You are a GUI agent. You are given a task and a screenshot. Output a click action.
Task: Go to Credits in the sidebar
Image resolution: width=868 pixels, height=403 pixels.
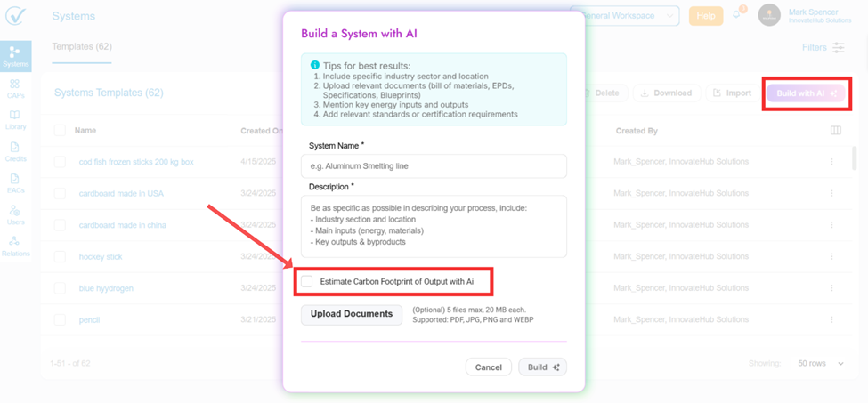[x=15, y=151]
